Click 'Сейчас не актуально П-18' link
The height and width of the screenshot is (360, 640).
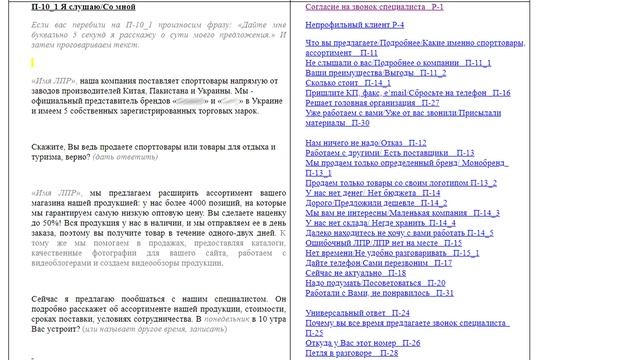tap(356, 273)
